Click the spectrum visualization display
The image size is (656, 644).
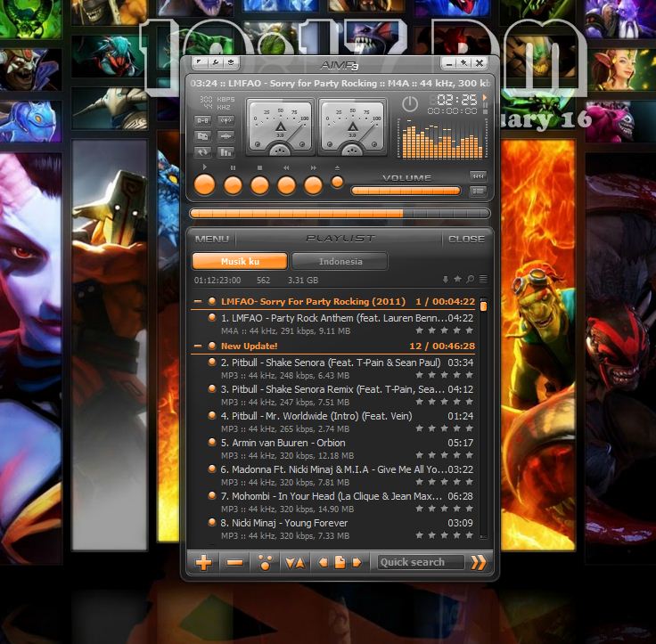pos(442,139)
